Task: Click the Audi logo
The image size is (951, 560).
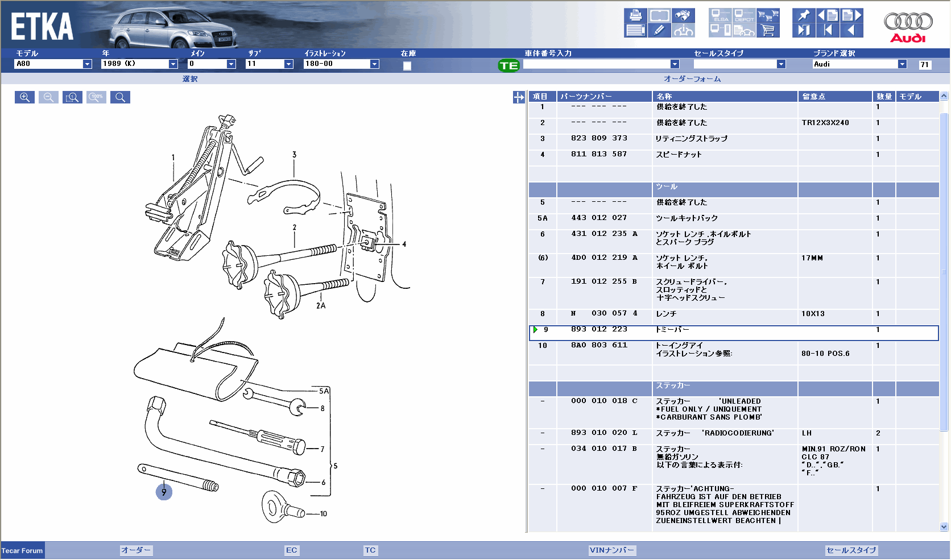Action: click(908, 27)
